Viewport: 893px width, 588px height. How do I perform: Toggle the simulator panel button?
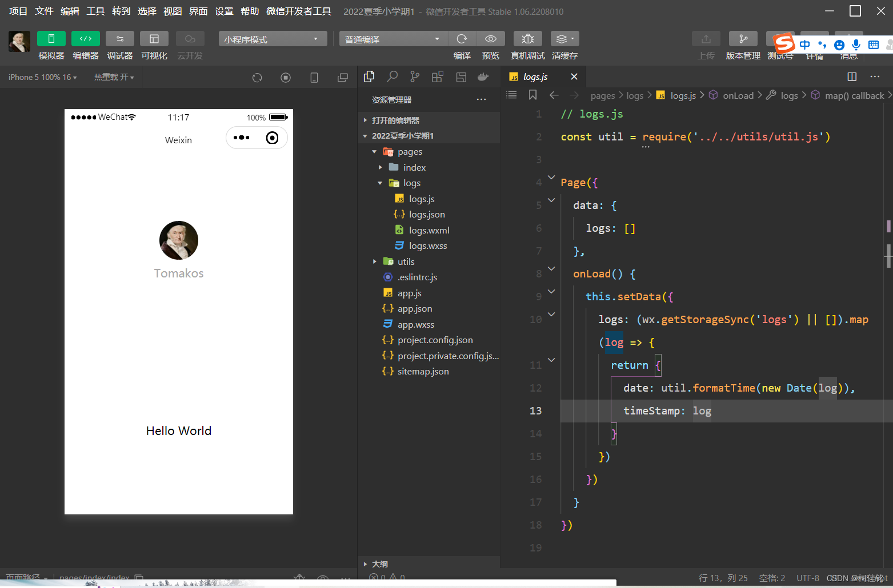coord(51,39)
